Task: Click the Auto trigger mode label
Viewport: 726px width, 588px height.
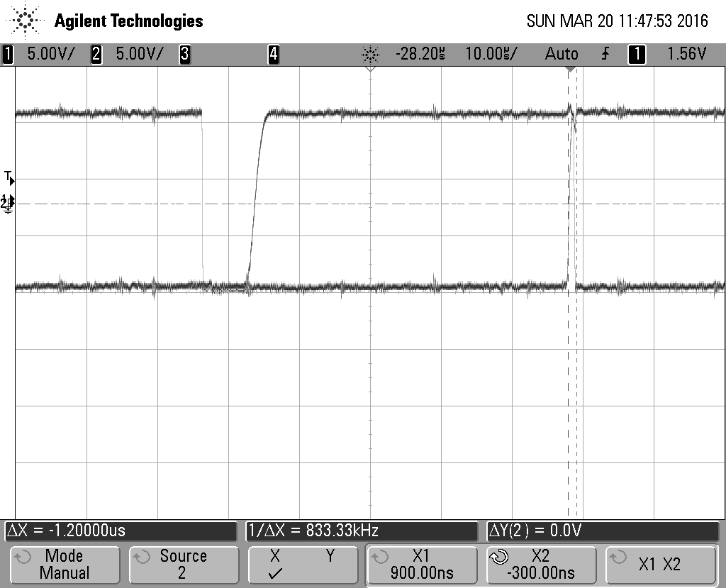Action: (562, 54)
